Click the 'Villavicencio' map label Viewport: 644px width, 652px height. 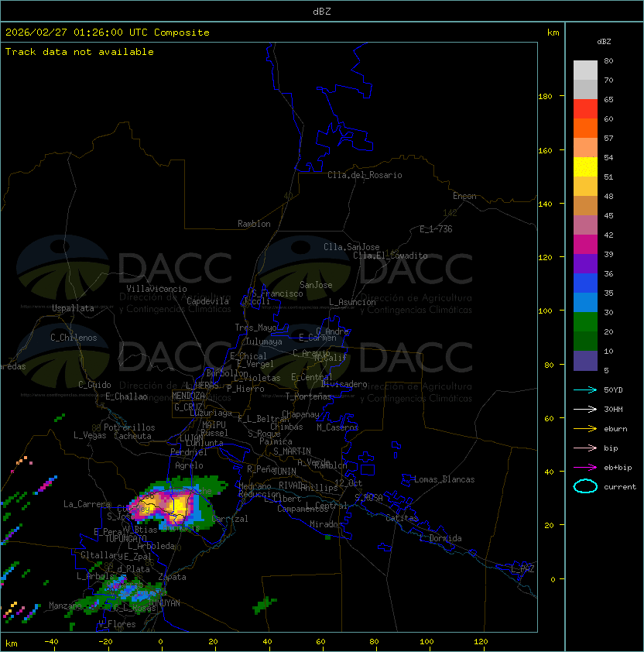click(x=156, y=289)
